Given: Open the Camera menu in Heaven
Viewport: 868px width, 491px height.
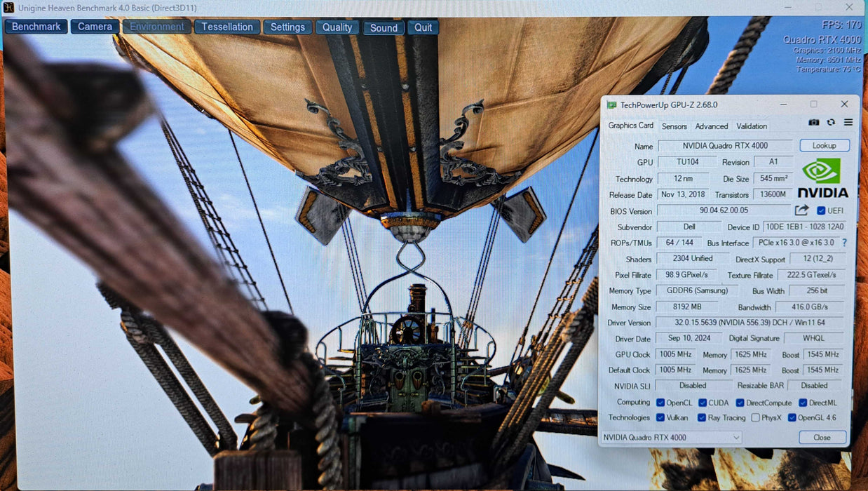Looking at the screenshot, I should [x=95, y=27].
